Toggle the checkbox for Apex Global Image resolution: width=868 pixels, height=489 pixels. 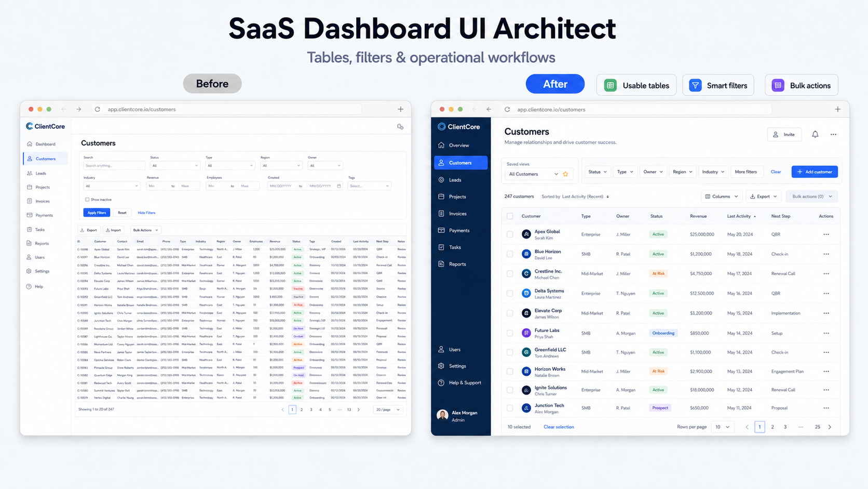pos(510,234)
